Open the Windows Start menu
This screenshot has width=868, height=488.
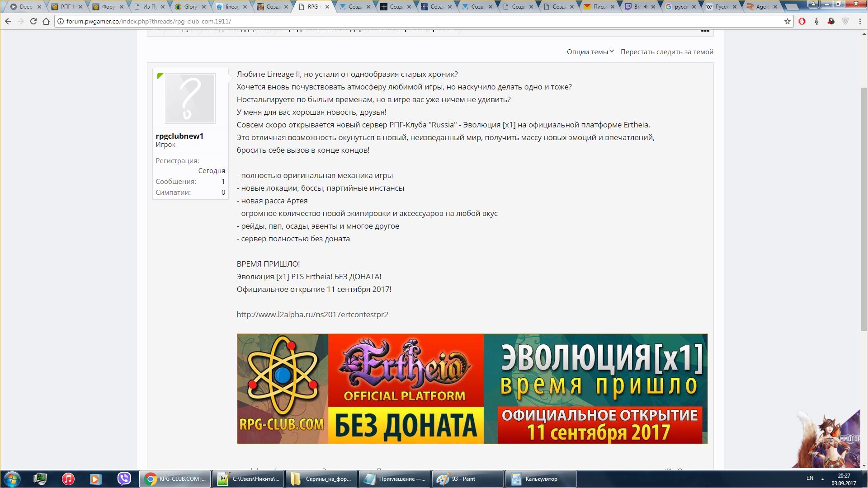pos(12,479)
